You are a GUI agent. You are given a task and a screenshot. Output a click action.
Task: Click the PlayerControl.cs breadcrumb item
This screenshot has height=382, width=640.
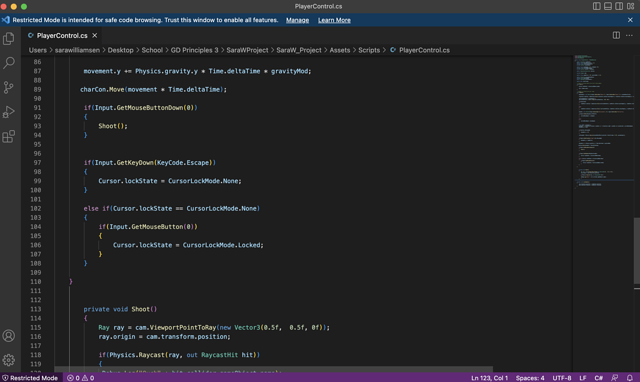click(420, 50)
